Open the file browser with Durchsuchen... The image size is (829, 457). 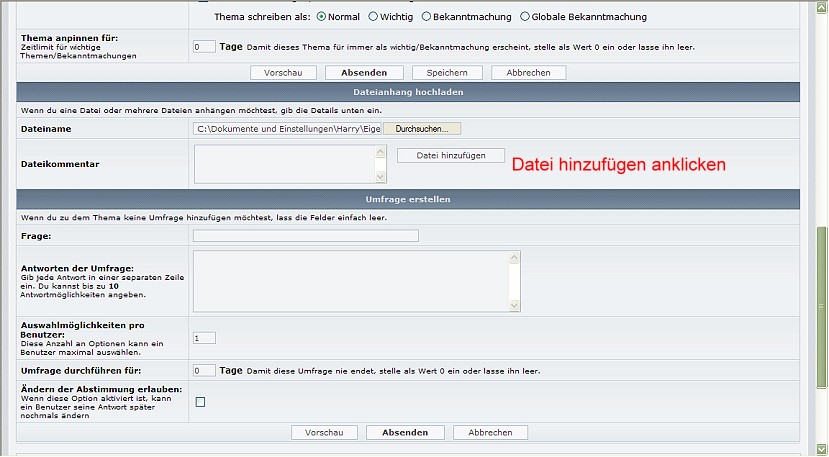click(x=422, y=129)
